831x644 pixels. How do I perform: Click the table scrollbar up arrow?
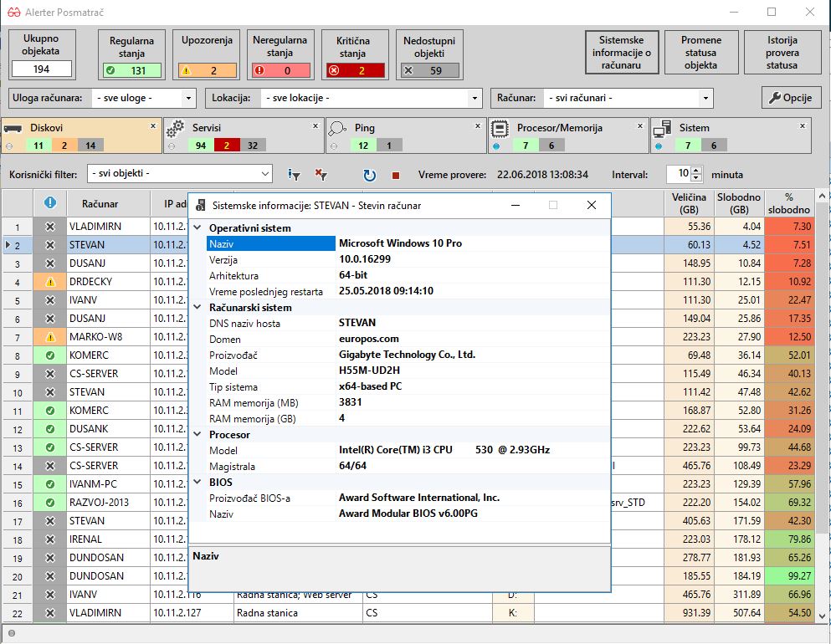coord(823,197)
